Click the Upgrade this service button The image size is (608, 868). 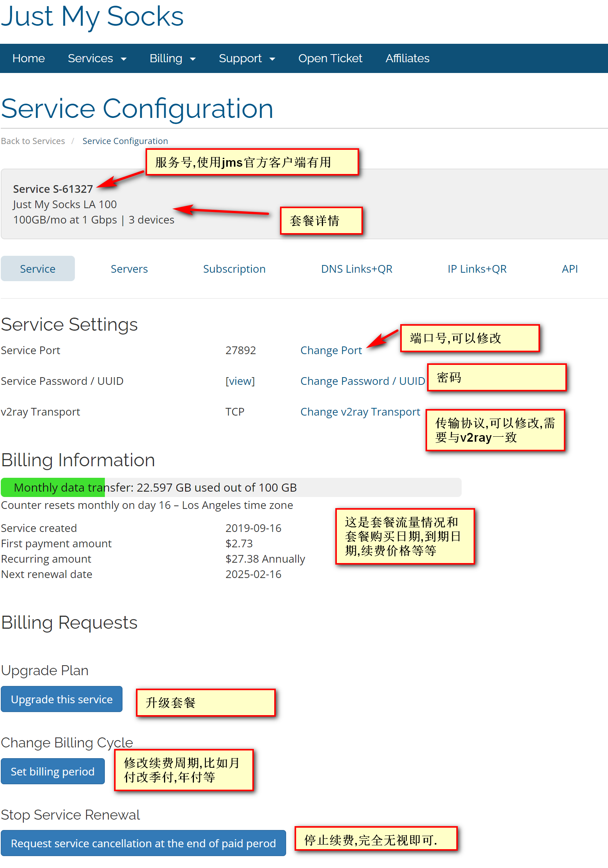(62, 699)
